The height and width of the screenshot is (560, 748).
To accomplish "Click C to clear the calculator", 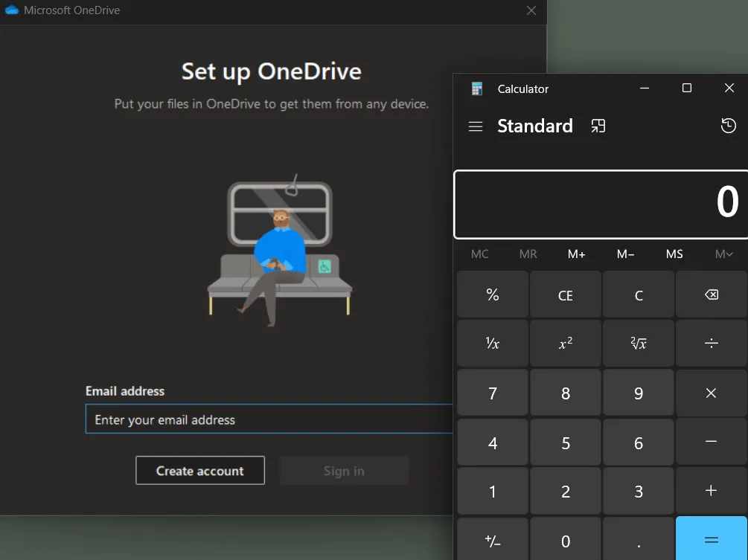I will 639,295.
